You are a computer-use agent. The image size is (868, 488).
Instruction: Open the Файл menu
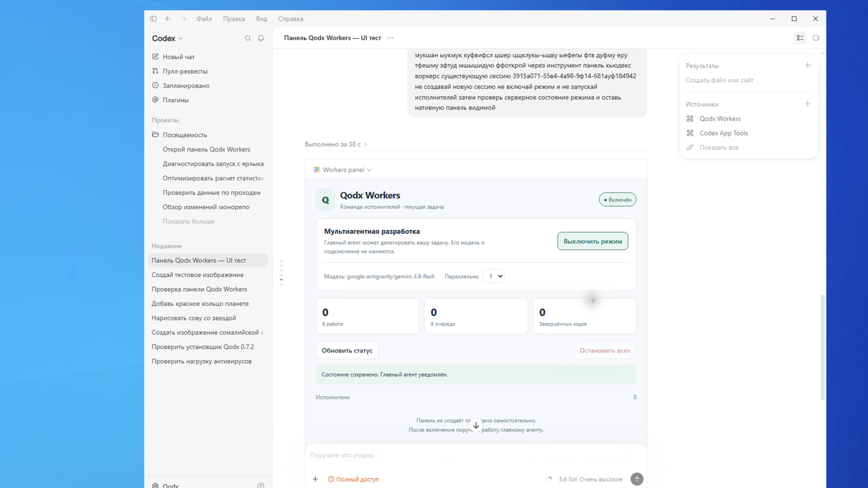click(204, 19)
